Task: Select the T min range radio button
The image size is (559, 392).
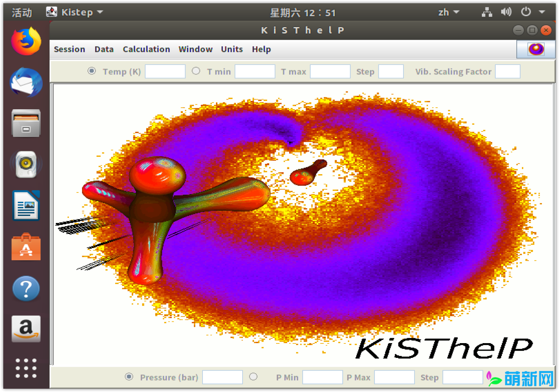Action: click(x=196, y=71)
